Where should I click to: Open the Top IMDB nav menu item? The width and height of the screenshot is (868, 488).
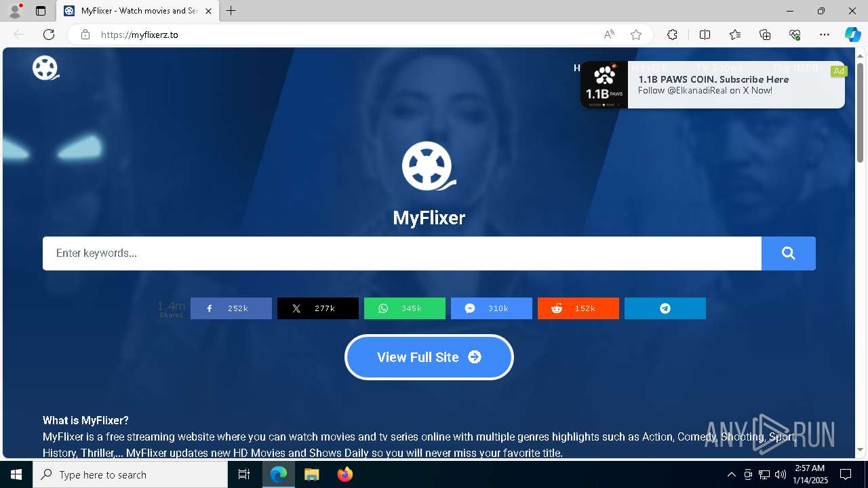(x=795, y=68)
